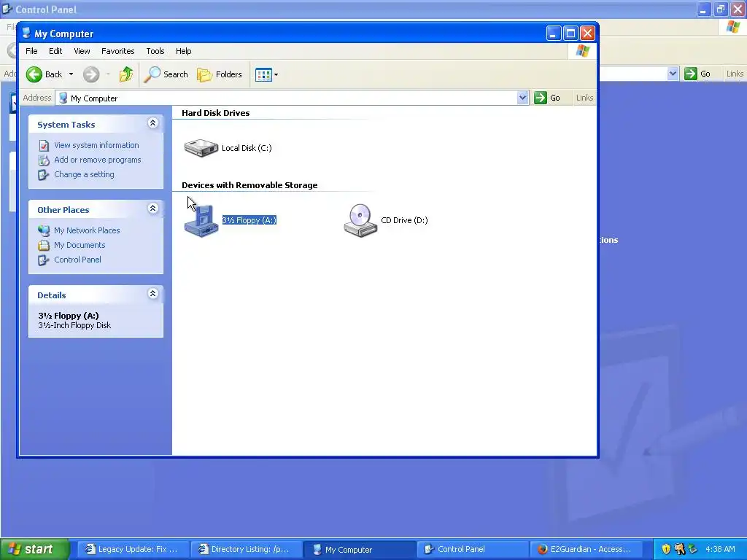Screen dimensions: 747x560
Task: Expand the My Computer address bar dropdown
Action: 522,98
